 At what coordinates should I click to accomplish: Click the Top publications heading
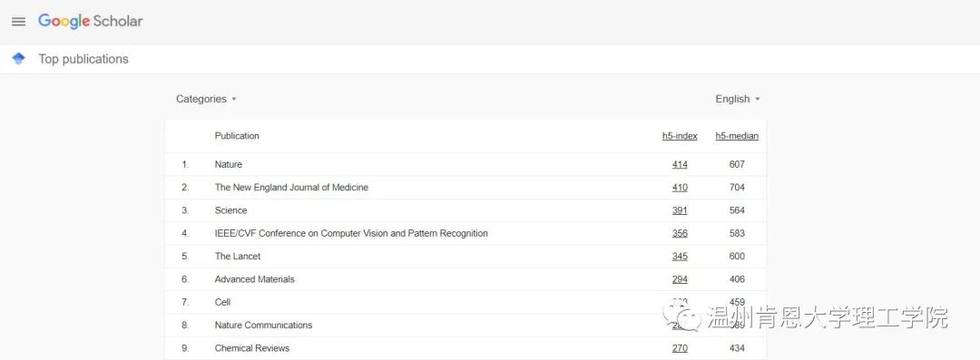[x=83, y=59]
